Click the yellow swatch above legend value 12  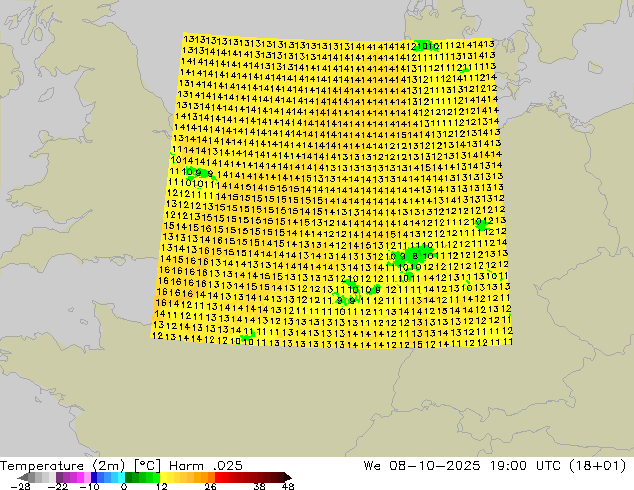[x=163, y=477]
